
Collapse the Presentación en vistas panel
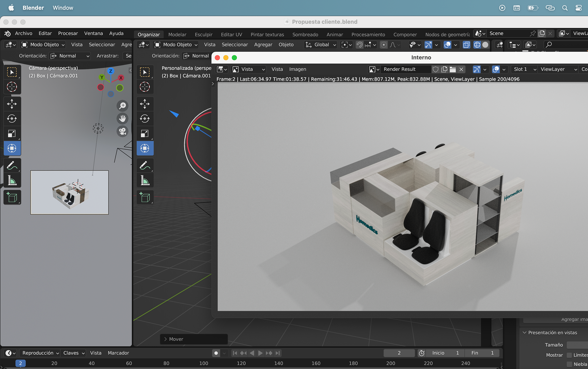pos(525,333)
